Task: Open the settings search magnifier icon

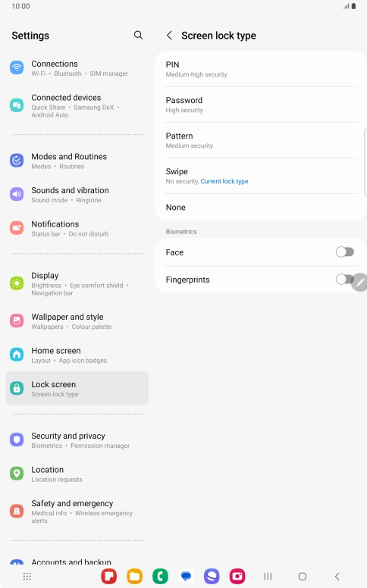Action: [138, 36]
